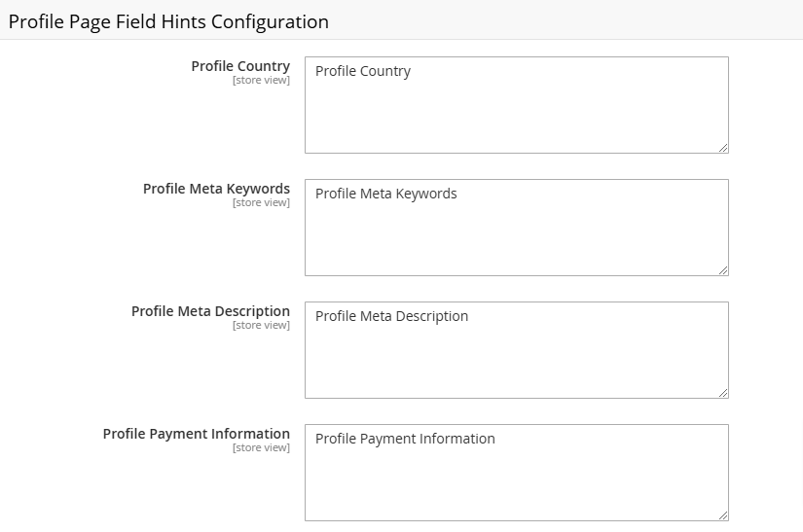Place cursor in the 'Profile Payment Information' hint text
The width and height of the screenshot is (803, 532).
pos(405,439)
